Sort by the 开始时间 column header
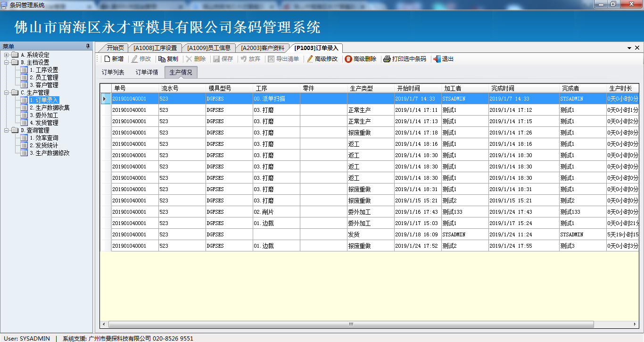Image resolution: width=644 pixels, height=342 pixels. click(x=418, y=88)
